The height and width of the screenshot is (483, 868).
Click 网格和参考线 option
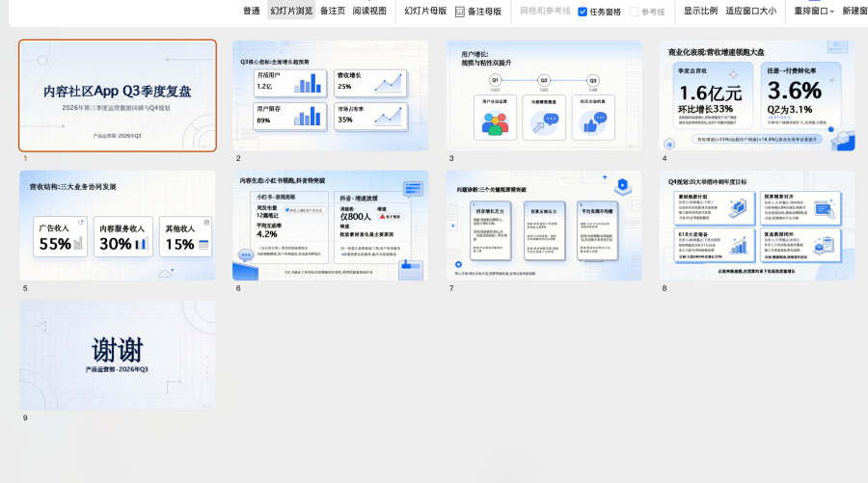point(545,11)
